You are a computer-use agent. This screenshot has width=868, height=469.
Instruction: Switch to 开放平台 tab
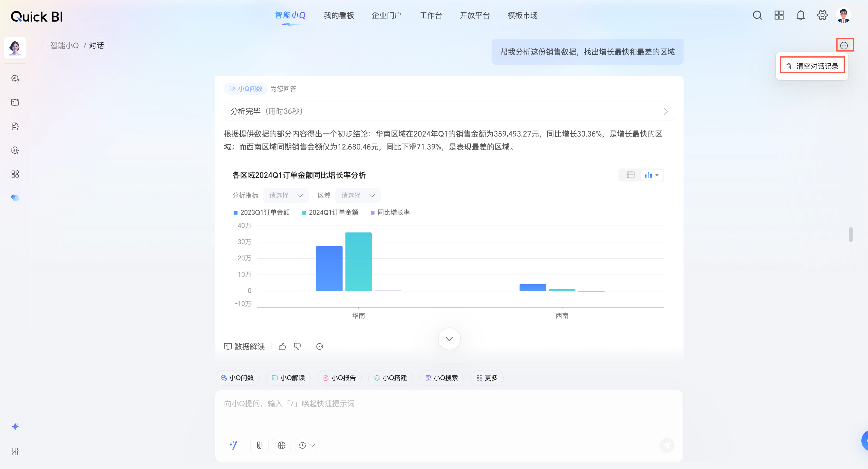coord(475,15)
